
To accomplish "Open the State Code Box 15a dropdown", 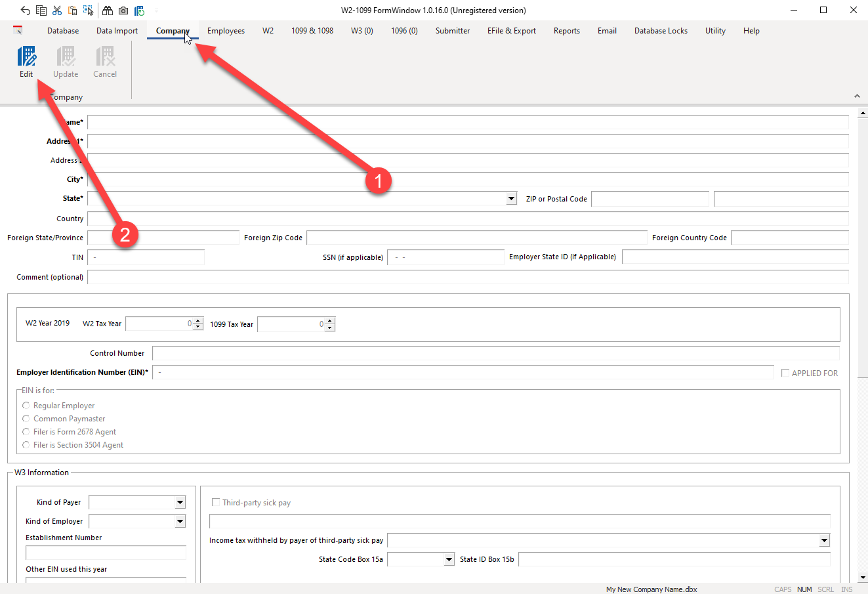I will click(x=449, y=559).
